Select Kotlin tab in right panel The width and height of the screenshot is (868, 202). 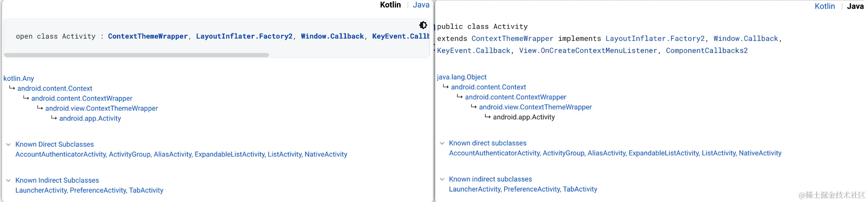(825, 6)
